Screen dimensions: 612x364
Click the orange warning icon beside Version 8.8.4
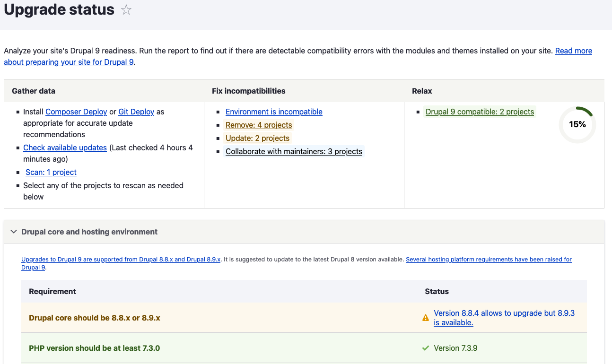coord(426,318)
